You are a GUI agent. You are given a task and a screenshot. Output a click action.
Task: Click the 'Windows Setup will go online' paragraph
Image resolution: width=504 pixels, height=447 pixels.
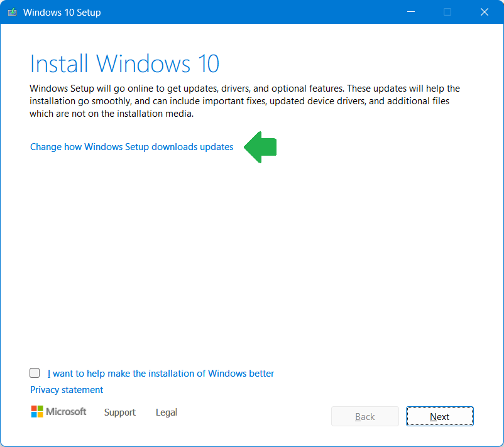point(244,101)
